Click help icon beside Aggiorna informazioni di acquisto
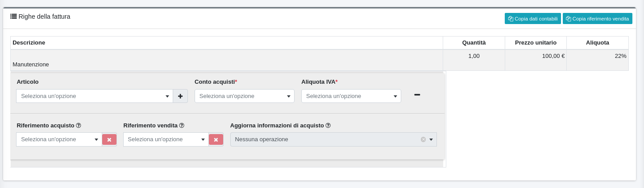 tap(328, 126)
